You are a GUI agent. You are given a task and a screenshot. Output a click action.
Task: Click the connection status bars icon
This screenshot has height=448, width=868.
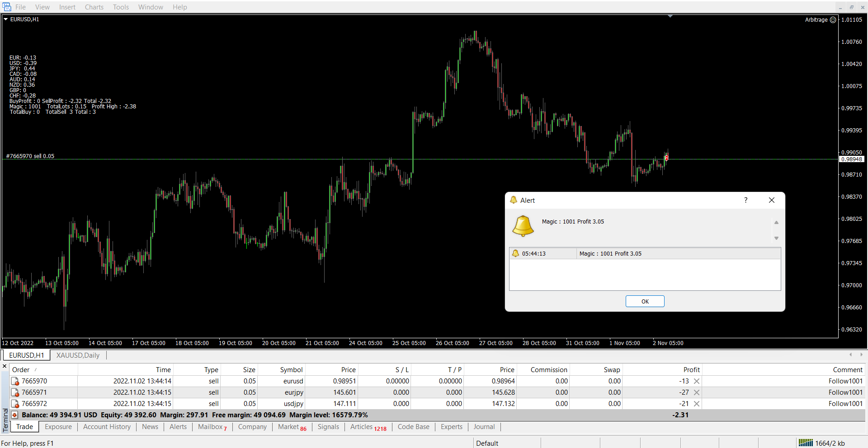(805, 443)
